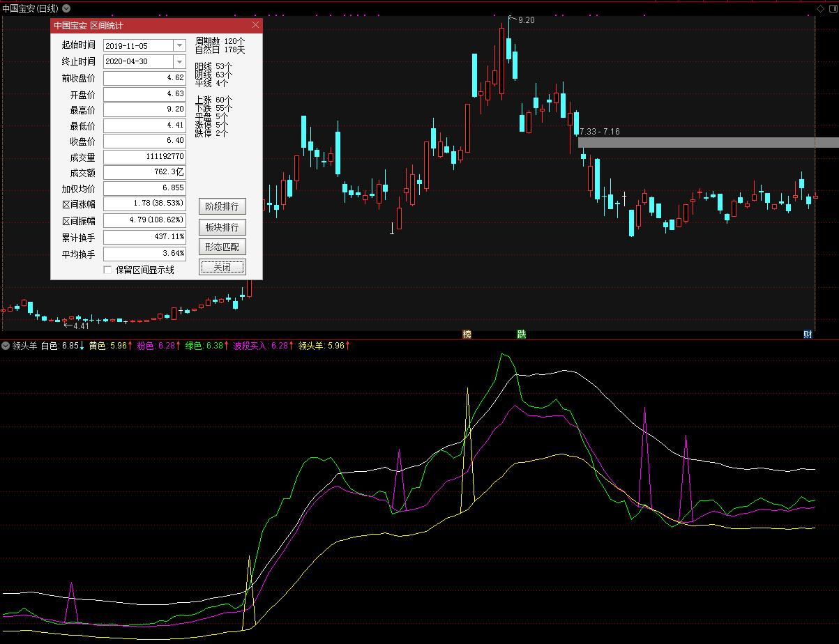The height and width of the screenshot is (644, 839).
Task: Click the 财 marker icon on the timeline
Action: (x=808, y=335)
